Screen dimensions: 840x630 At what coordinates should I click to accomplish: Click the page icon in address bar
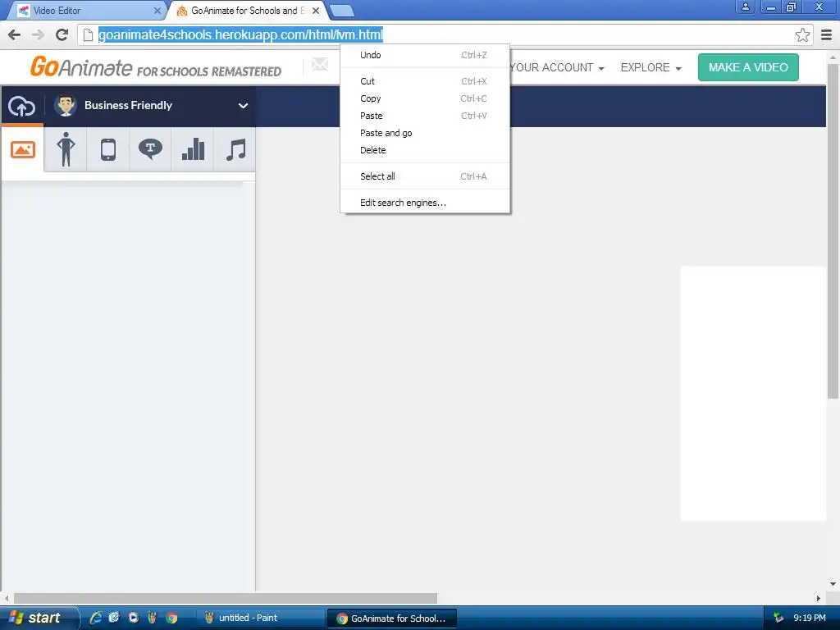click(88, 34)
